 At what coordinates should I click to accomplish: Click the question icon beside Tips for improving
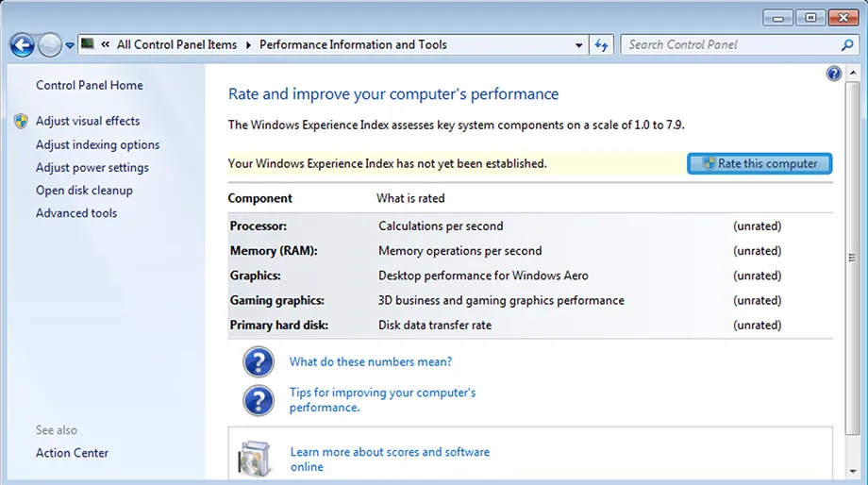(x=259, y=400)
